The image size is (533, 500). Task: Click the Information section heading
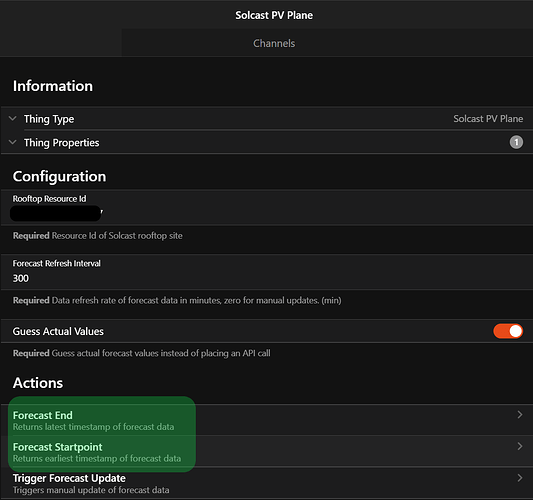tap(53, 86)
